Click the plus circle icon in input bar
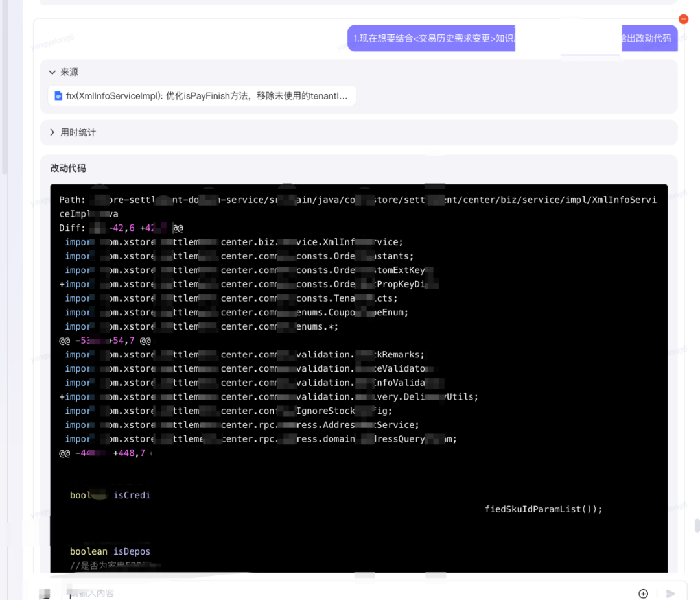The width and height of the screenshot is (700, 600). pyautogui.click(x=644, y=594)
